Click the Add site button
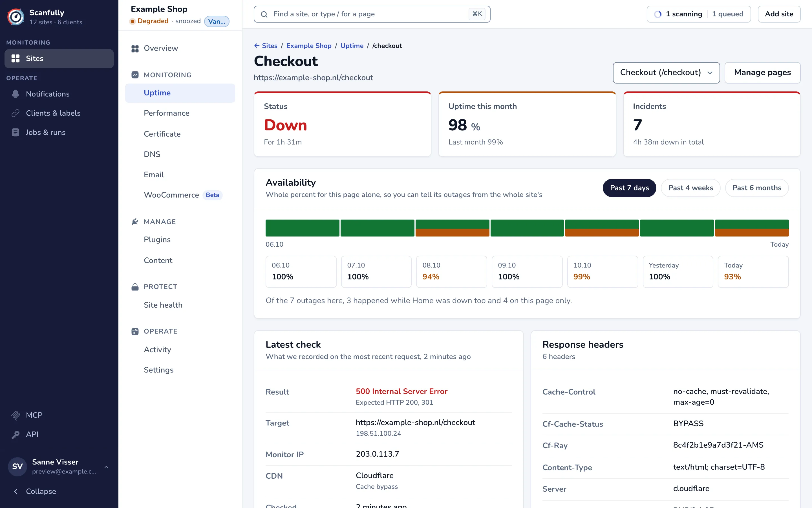This screenshot has height=508, width=812. point(779,14)
